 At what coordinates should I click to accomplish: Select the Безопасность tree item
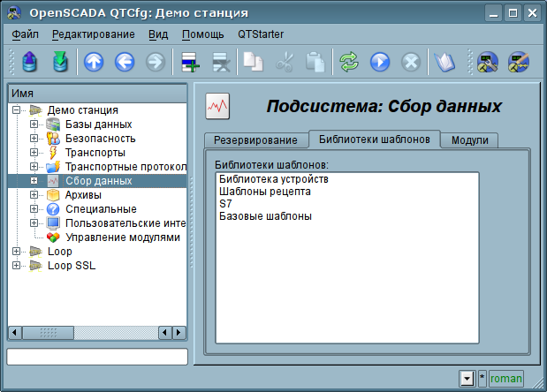point(101,139)
